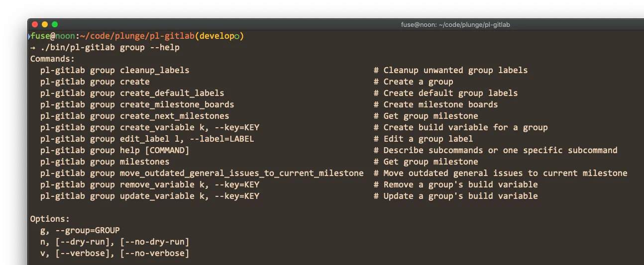This screenshot has height=265, width=644.
Task: Click the typed command './bin/pl-gitlab group --help'
Action: point(110,48)
